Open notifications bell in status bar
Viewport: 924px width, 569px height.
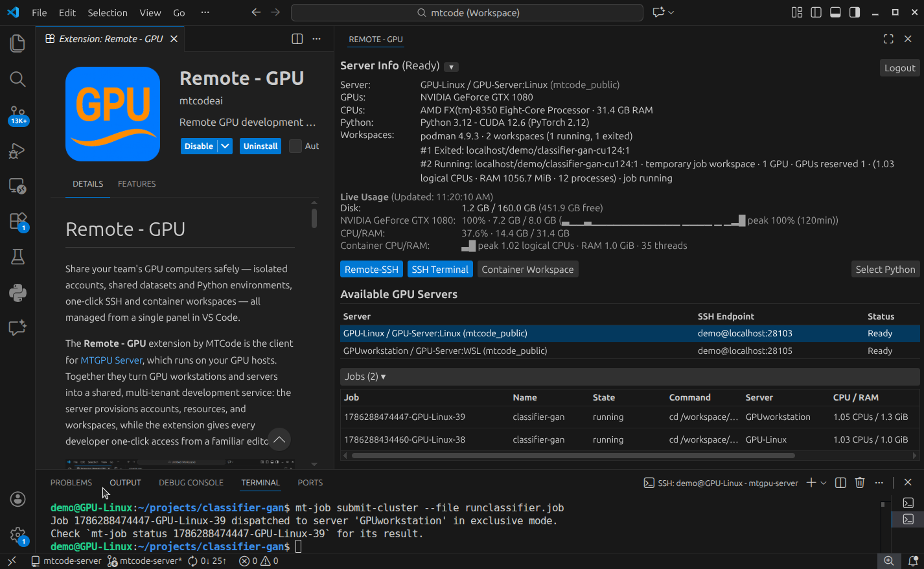pyautogui.click(x=913, y=561)
